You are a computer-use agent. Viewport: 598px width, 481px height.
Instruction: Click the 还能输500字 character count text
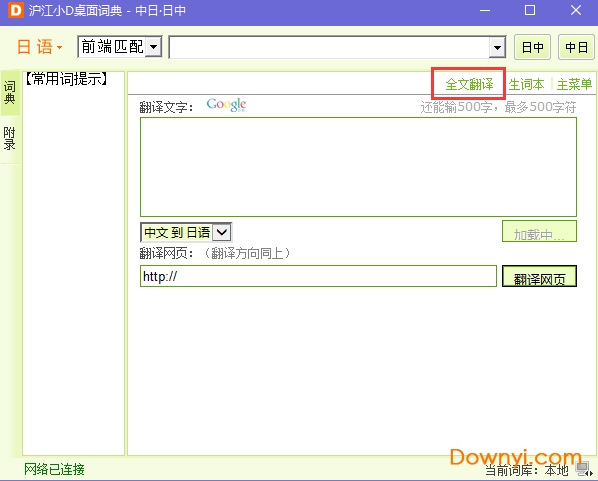coord(498,107)
